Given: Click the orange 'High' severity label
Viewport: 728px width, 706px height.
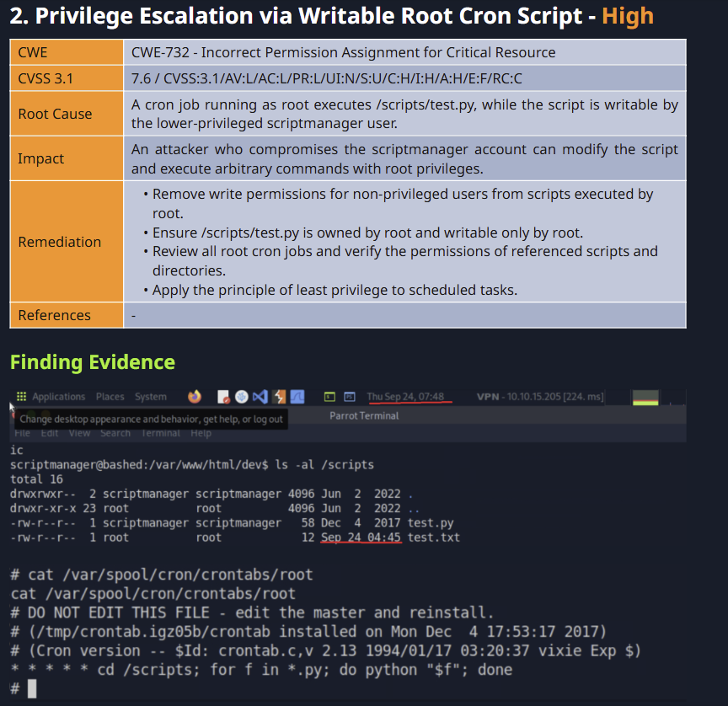Looking at the screenshot, I should [x=628, y=16].
